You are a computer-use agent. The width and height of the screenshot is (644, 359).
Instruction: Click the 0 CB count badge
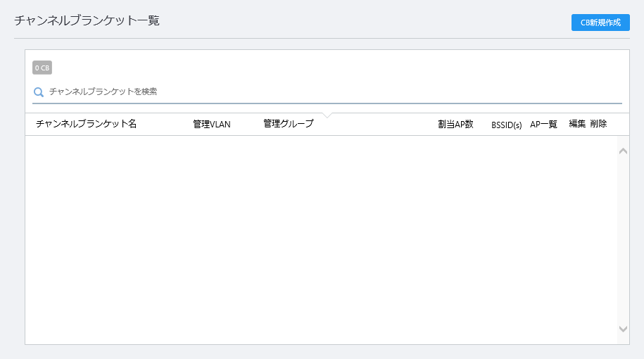(x=42, y=68)
